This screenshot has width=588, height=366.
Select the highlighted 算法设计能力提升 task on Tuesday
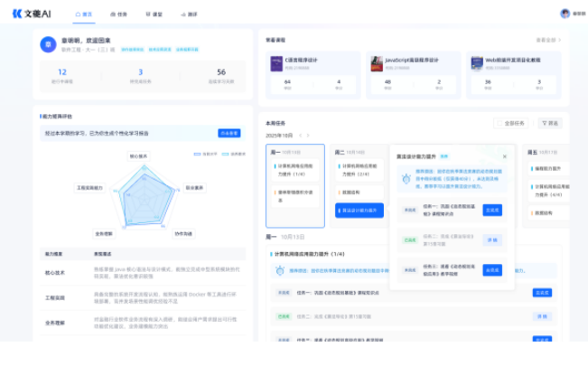pyautogui.click(x=359, y=210)
